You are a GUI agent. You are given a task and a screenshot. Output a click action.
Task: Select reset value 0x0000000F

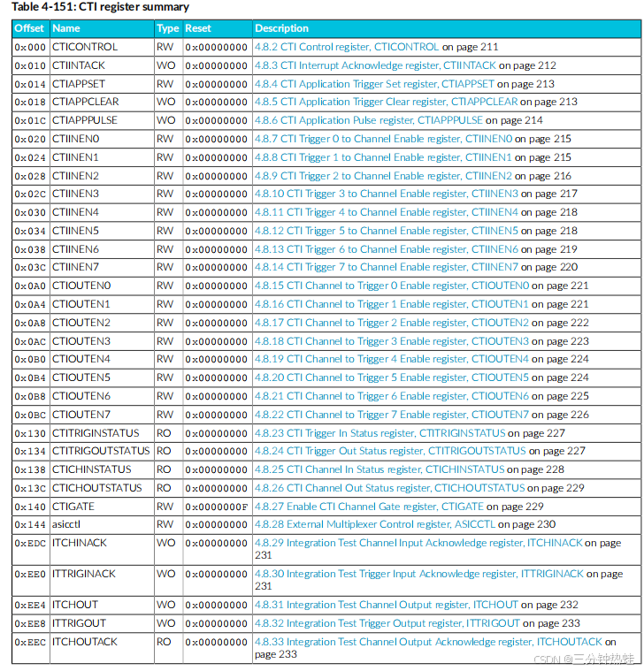point(216,507)
